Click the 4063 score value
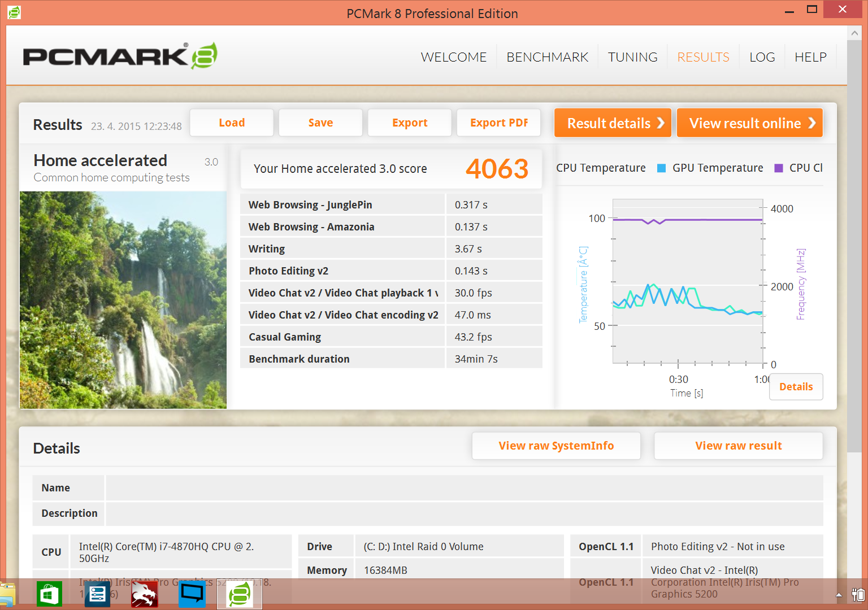Image resolution: width=868 pixels, height=610 pixels. 497,168
